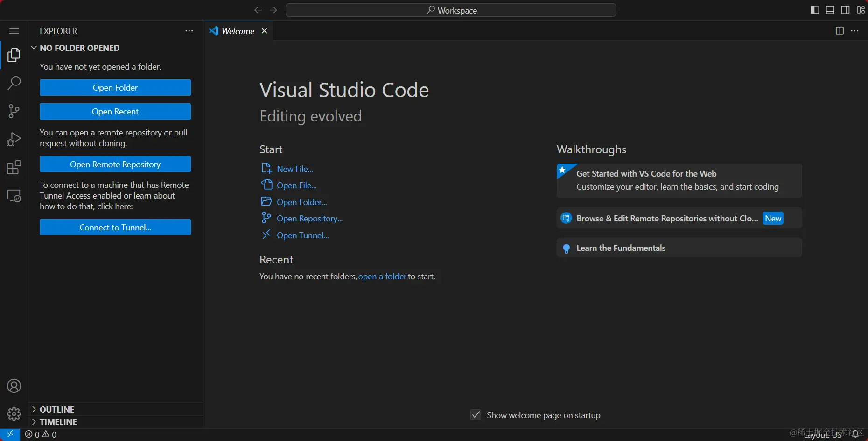Open the Source Control view
Image resolution: width=868 pixels, height=441 pixels.
[x=14, y=111]
